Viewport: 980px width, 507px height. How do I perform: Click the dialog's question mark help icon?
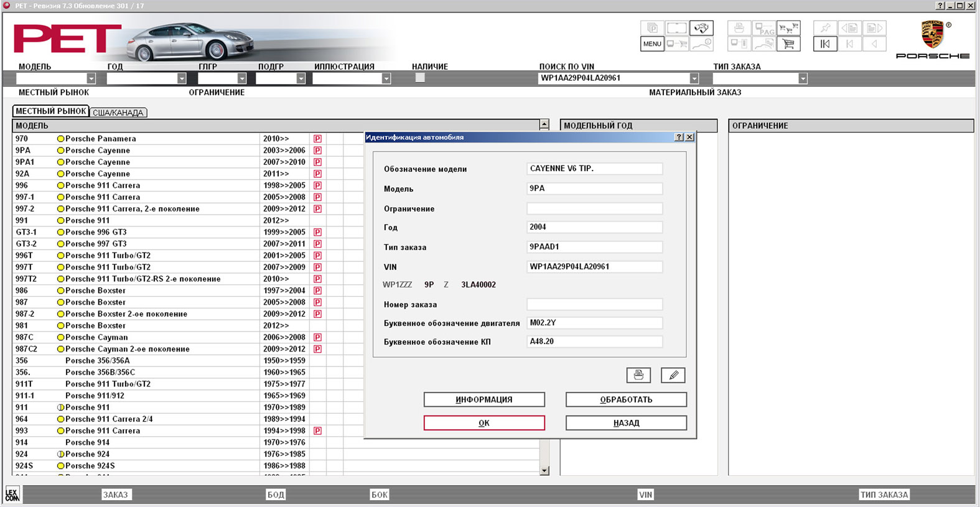[679, 137]
